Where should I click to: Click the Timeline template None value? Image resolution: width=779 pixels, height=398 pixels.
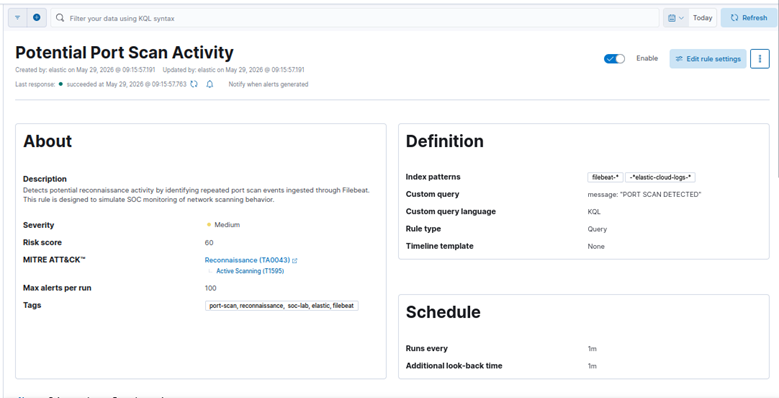click(x=596, y=246)
